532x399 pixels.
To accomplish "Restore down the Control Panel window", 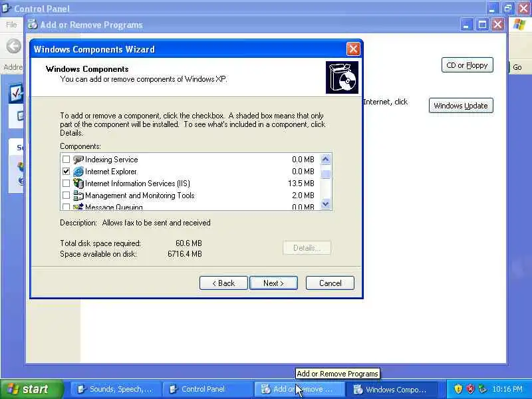I will coord(508,8).
